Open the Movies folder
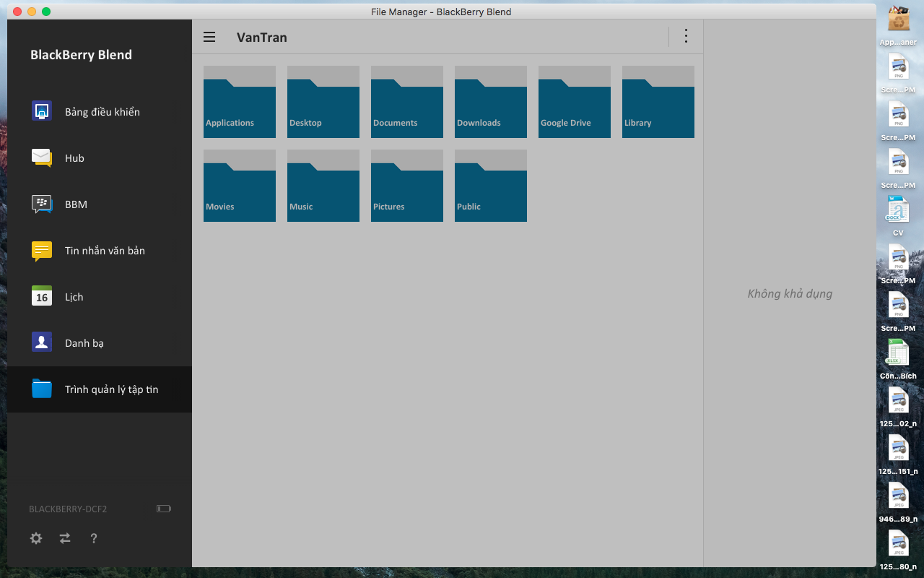 click(240, 186)
